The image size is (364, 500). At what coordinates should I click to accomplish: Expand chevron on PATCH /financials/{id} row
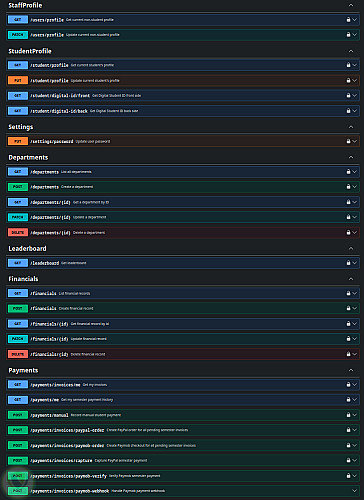pyautogui.click(x=355, y=339)
